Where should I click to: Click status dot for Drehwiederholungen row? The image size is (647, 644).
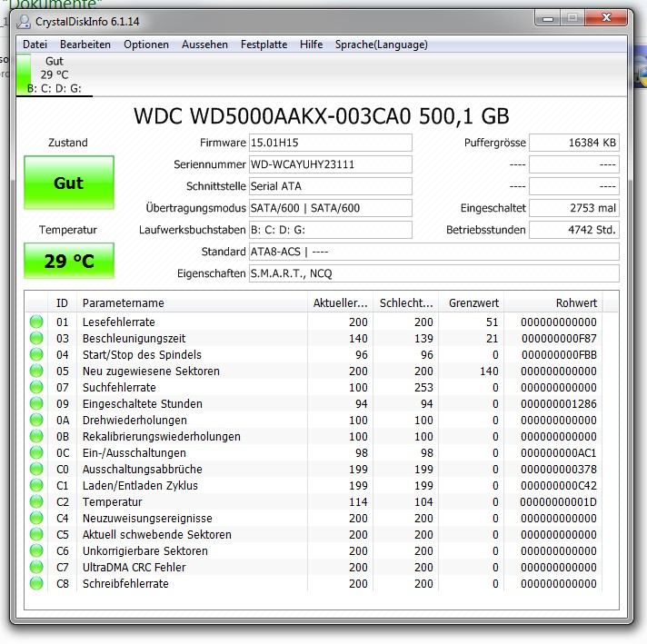(36, 420)
